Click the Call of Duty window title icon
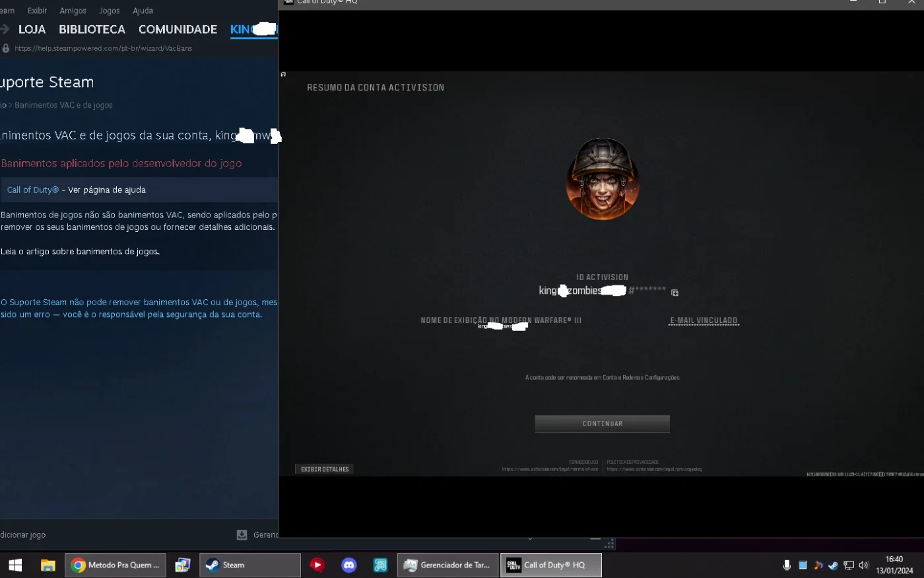 tap(288, 2)
